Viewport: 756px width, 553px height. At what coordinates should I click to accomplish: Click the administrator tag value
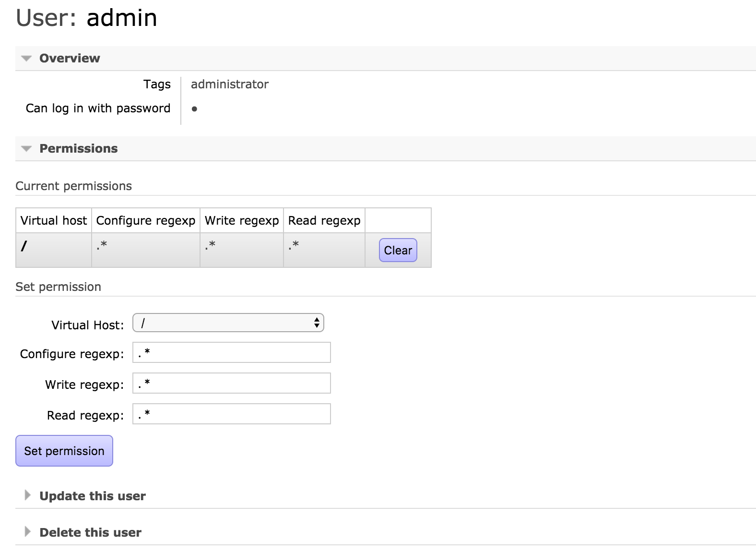click(x=230, y=84)
